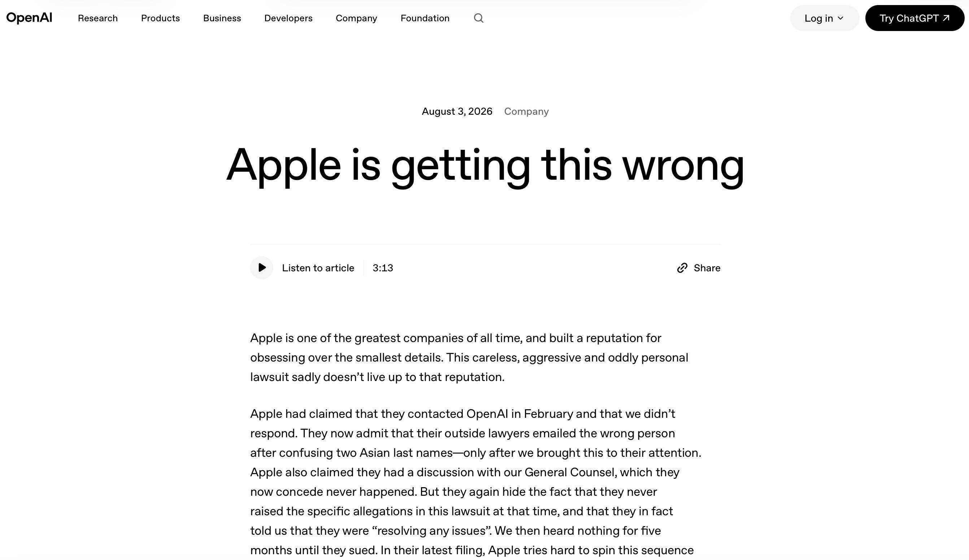Open the Company category link under date
969x560 pixels.
click(x=526, y=111)
